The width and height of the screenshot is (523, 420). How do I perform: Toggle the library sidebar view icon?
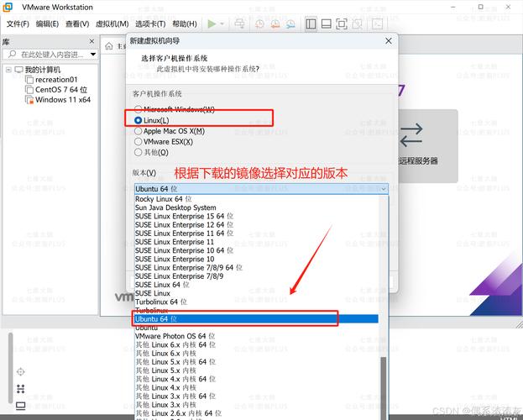point(311,24)
